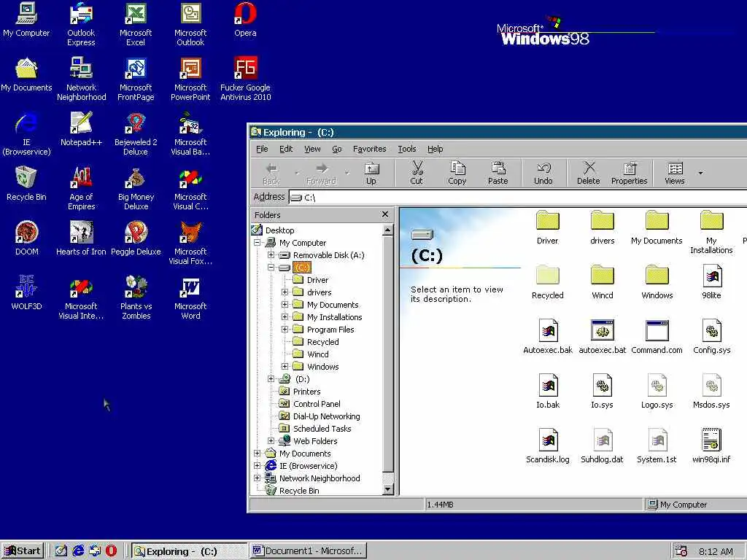
Task: Select the WOLF3D desktop icon
Action: tap(27, 293)
